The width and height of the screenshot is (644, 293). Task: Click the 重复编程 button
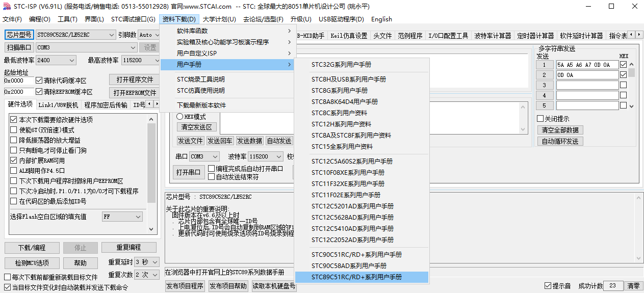(x=128, y=247)
